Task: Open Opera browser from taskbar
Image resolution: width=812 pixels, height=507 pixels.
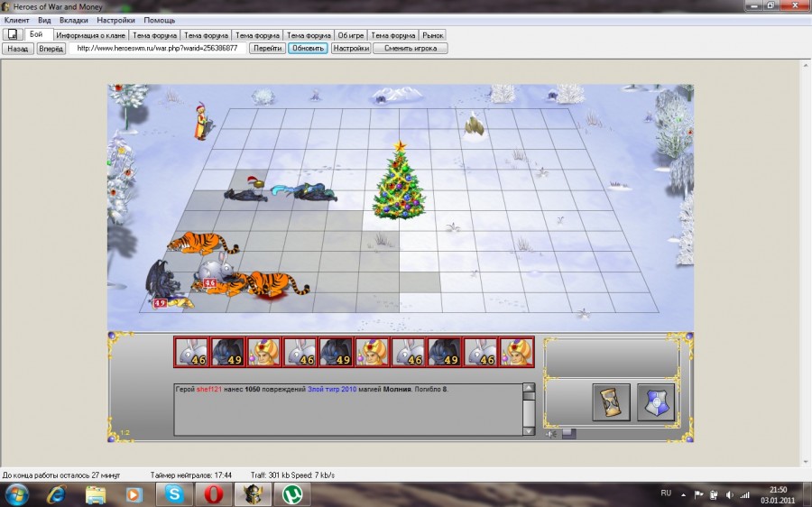Action: pyautogui.click(x=213, y=494)
